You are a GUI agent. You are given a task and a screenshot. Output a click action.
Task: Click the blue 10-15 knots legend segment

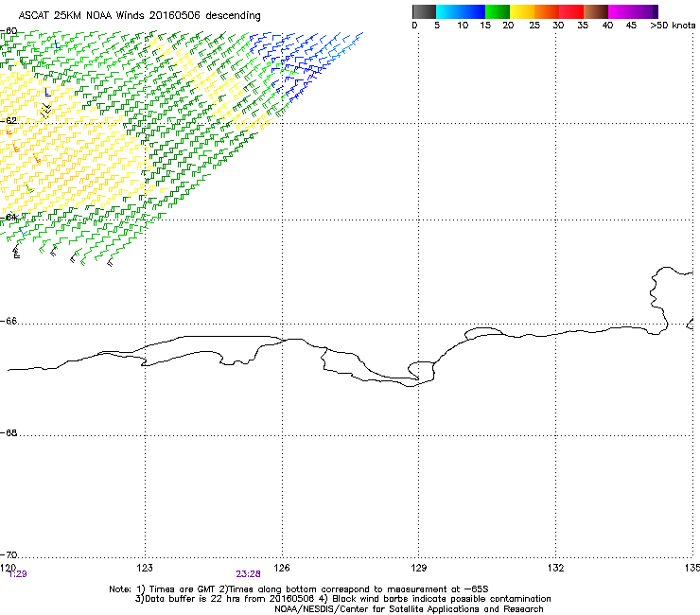click(x=473, y=11)
